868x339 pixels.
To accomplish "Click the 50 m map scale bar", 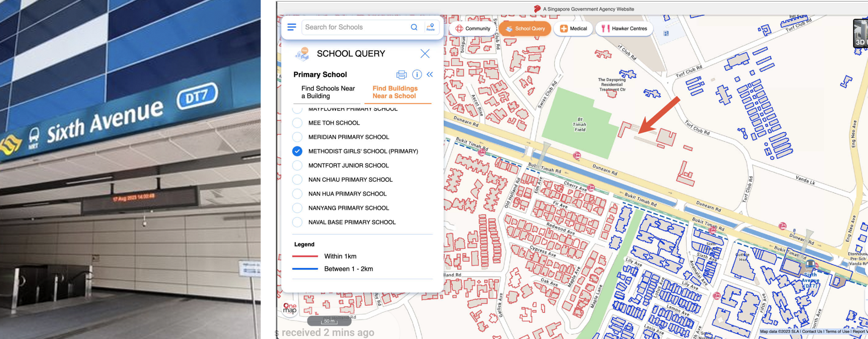I will coord(329,321).
